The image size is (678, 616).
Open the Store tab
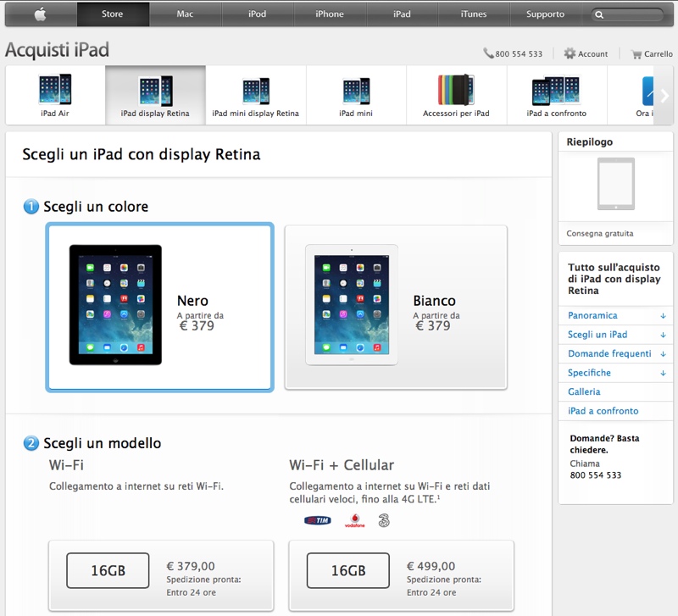[113, 14]
